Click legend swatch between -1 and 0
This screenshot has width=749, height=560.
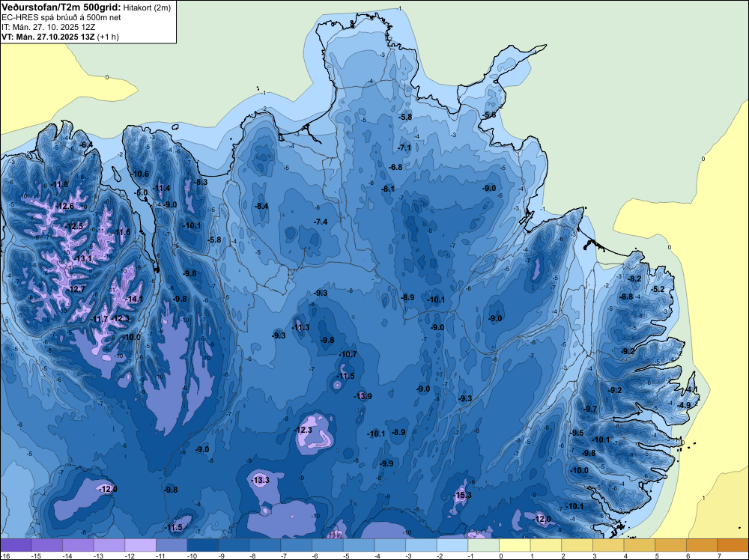(483, 545)
